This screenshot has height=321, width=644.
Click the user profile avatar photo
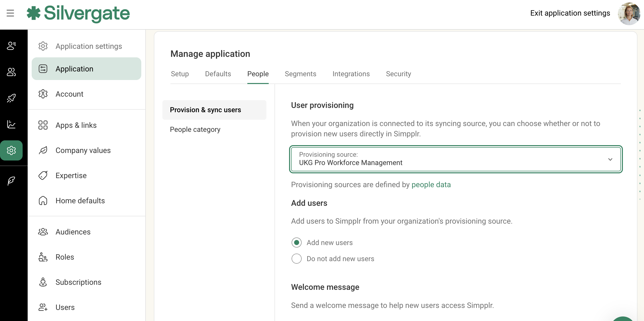(629, 14)
